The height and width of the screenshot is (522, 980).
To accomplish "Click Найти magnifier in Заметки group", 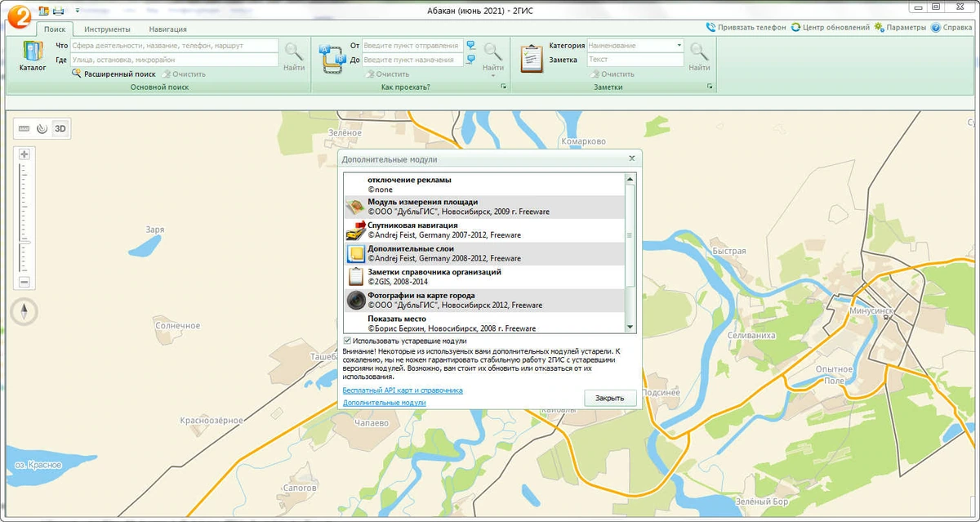I will pyautogui.click(x=699, y=56).
